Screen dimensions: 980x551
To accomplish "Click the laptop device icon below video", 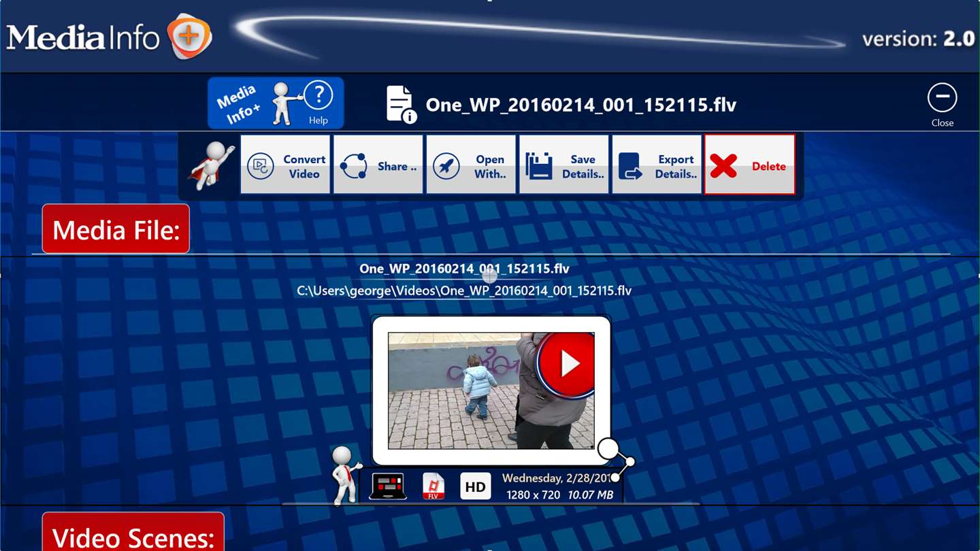I will pyautogui.click(x=388, y=486).
